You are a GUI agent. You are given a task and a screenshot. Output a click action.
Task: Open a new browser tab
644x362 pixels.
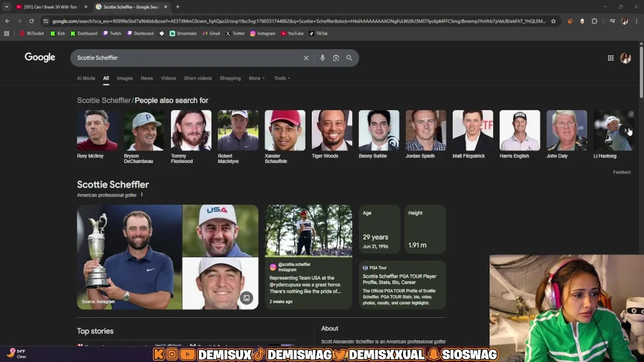[178, 7]
